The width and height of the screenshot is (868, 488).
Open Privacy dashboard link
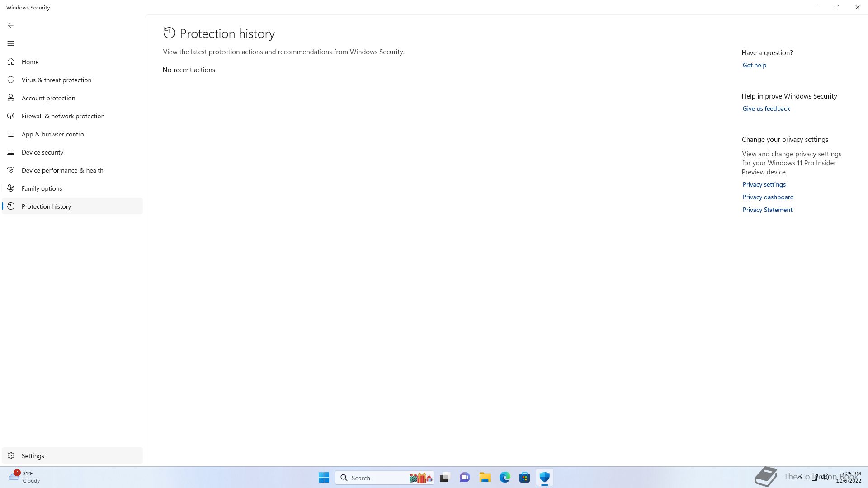(x=768, y=197)
